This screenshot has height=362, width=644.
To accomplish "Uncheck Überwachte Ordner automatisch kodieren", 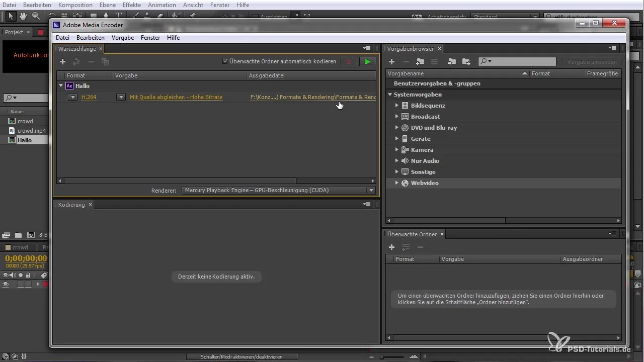I will point(225,62).
